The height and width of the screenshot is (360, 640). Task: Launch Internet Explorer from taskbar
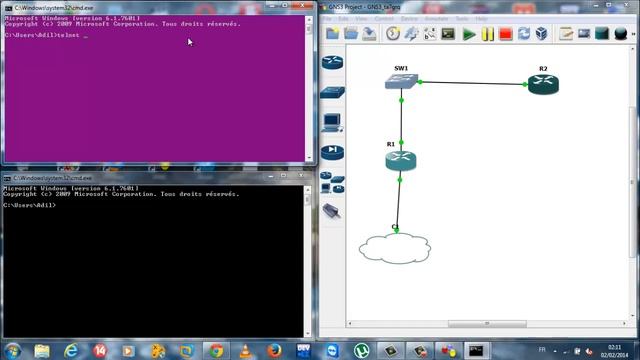pyautogui.click(x=71, y=351)
